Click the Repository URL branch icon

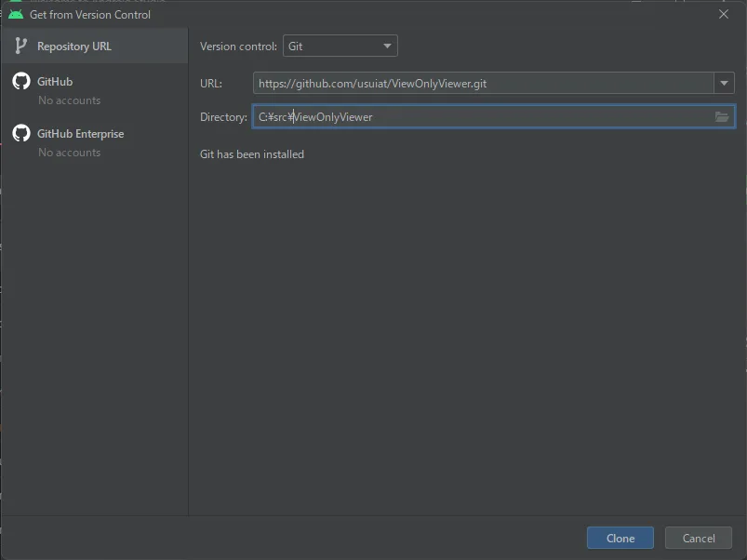20,47
